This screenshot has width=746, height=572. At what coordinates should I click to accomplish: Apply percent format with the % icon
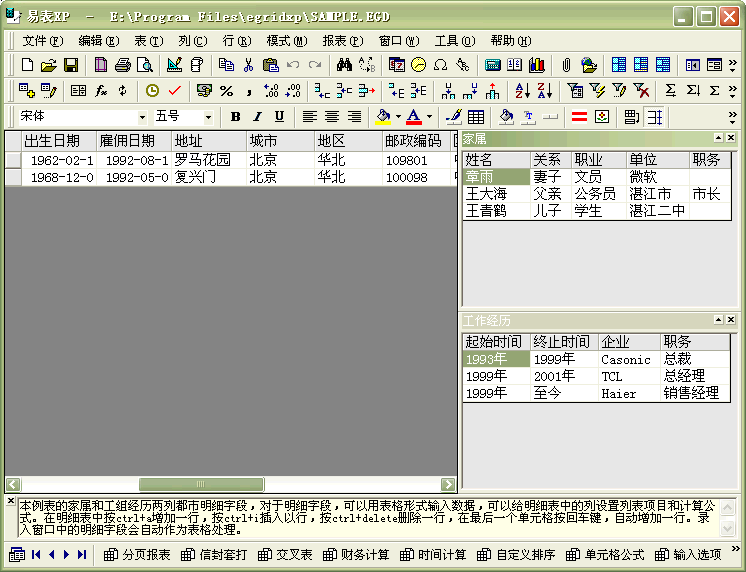tap(226, 90)
